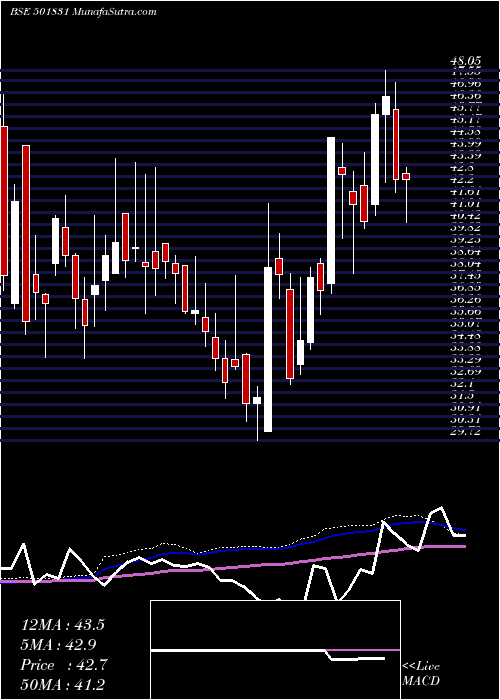Screen dimensions: 500x700
Task: Click the 46.96 price axis label
Action: point(466,83)
